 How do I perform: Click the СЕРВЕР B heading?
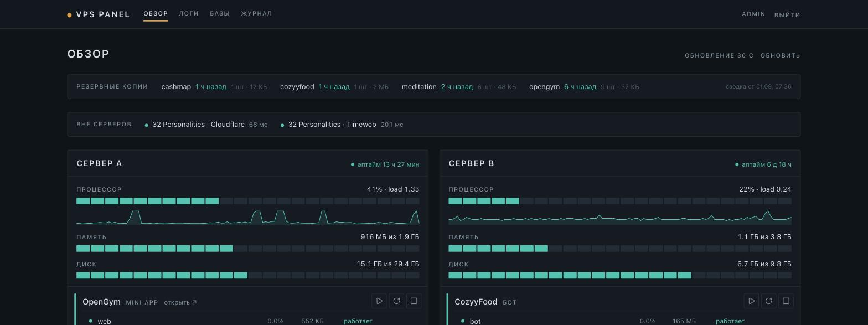[x=472, y=163]
